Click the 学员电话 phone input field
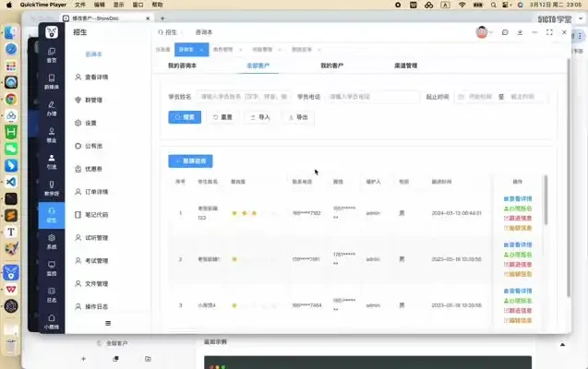588x369 pixels. point(372,96)
